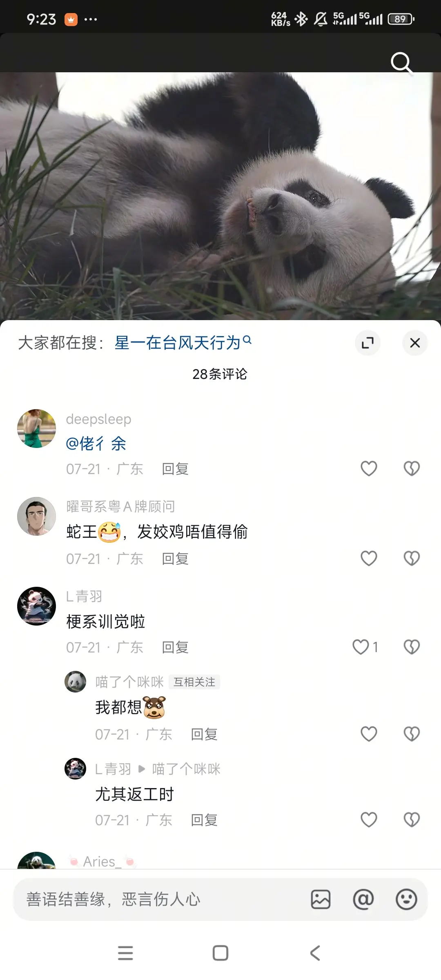The image size is (441, 980).
Task: Open recent apps via the menu navigation button
Action: point(125,953)
